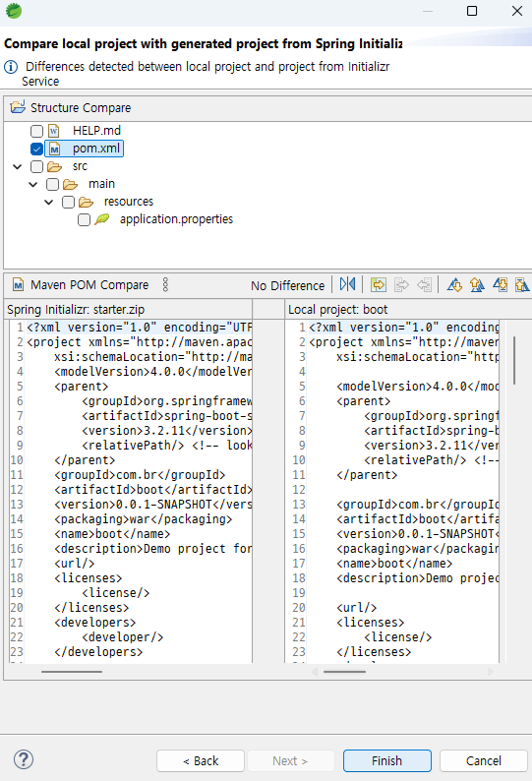
Task: Click the Spring Initializr: starter.zip pane header
Action: coord(76,309)
